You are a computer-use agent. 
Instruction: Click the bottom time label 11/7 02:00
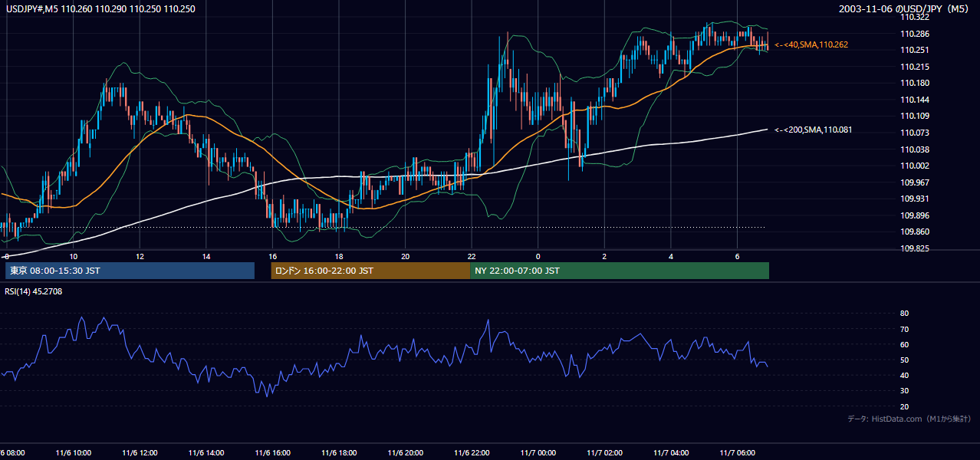604,452
